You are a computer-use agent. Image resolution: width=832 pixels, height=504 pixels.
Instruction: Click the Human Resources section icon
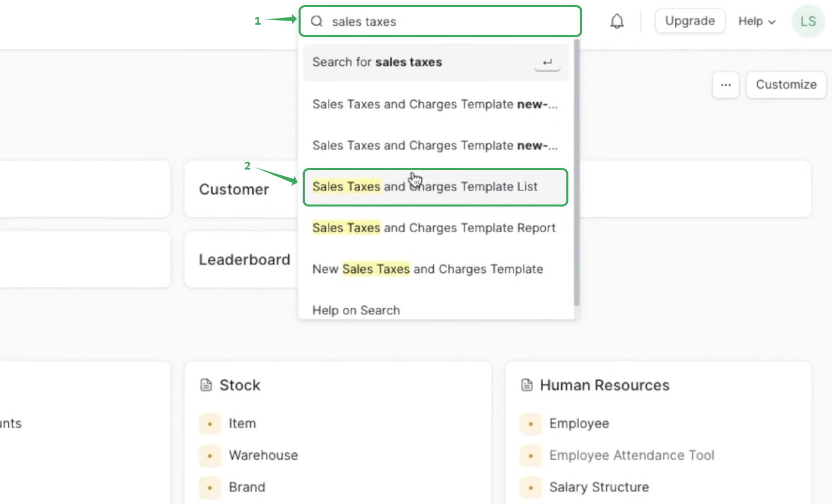pos(527,385)
